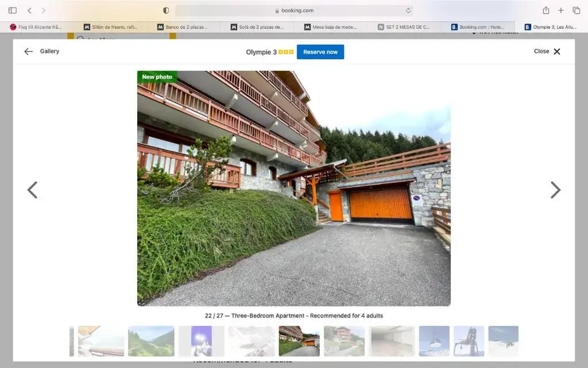
Task: Go to the previous gallery photo
Action: 33,190
